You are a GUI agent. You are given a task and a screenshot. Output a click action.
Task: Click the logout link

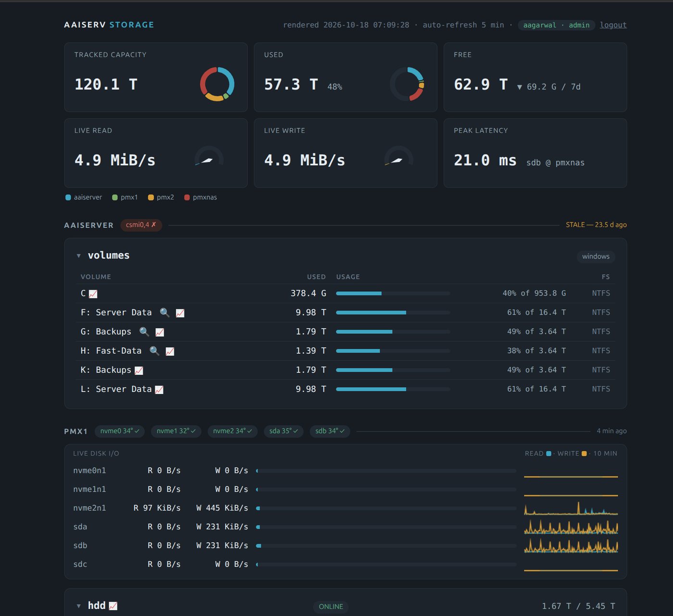pos(613,25)
